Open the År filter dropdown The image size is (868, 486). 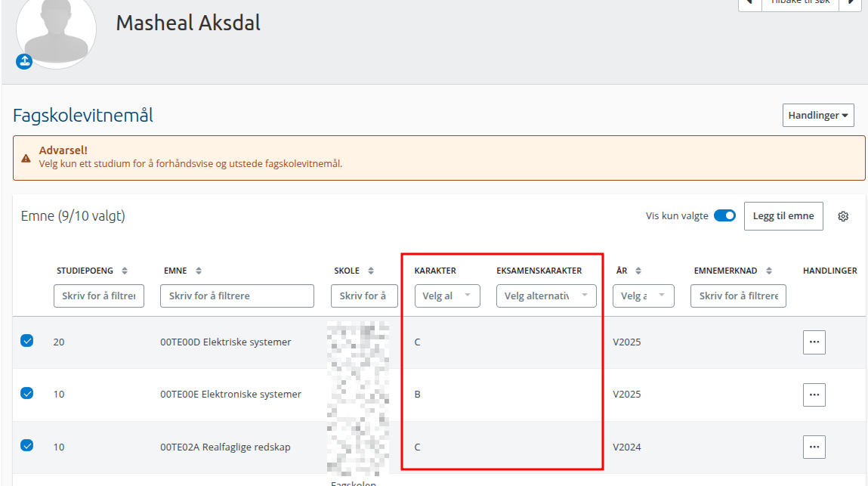[643, 296]
